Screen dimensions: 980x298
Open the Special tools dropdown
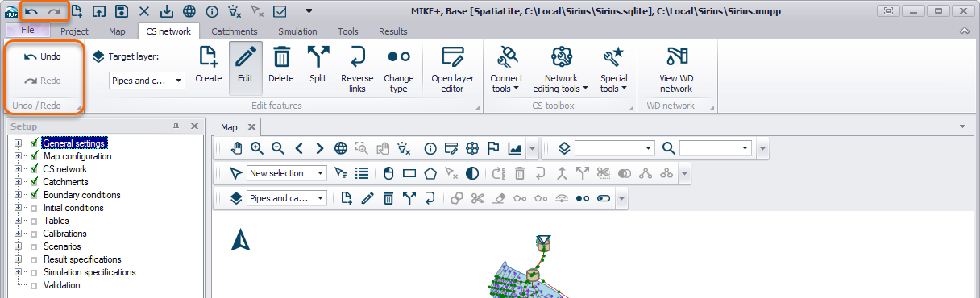[x=613, y=69]
